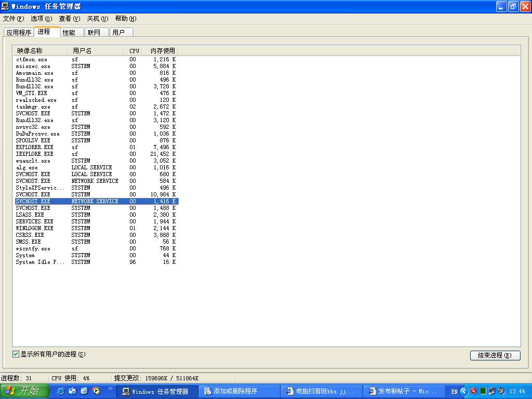Select the wscntfy.exe process row
Viewport: 532px width, 399px height.
pyautogui.click(x=96, y=249)
